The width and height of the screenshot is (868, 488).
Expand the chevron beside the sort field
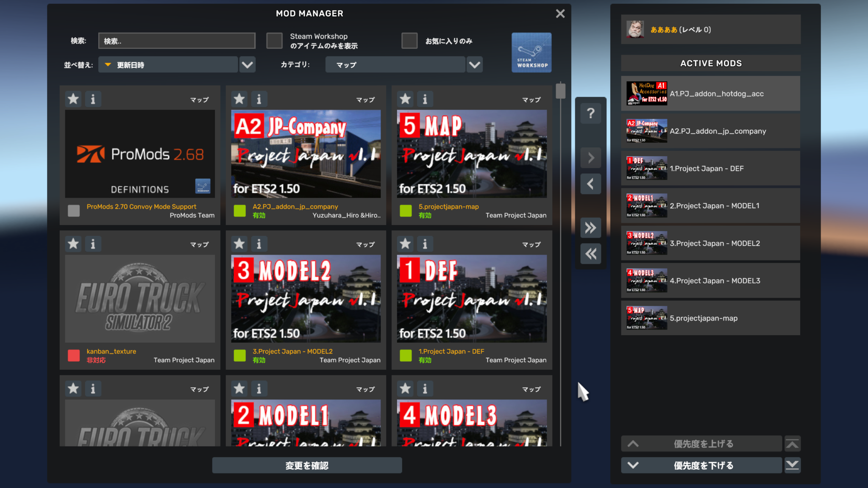248,64
